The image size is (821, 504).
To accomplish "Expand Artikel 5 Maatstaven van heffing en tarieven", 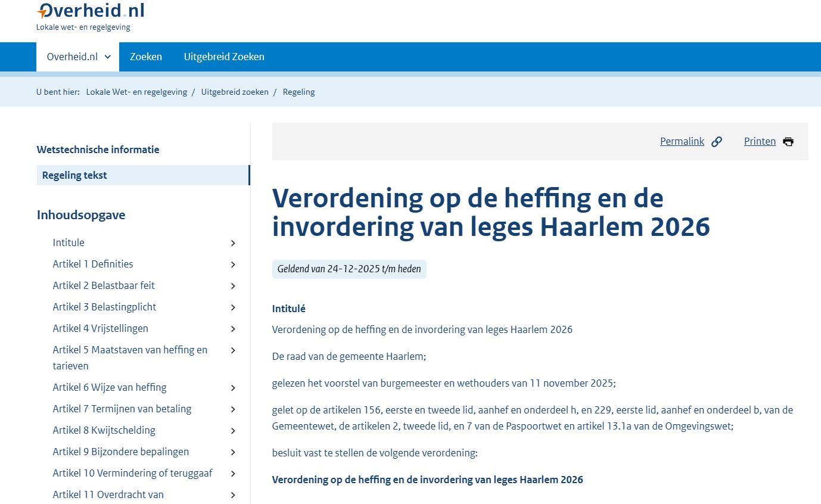I will tap(233, 350).
